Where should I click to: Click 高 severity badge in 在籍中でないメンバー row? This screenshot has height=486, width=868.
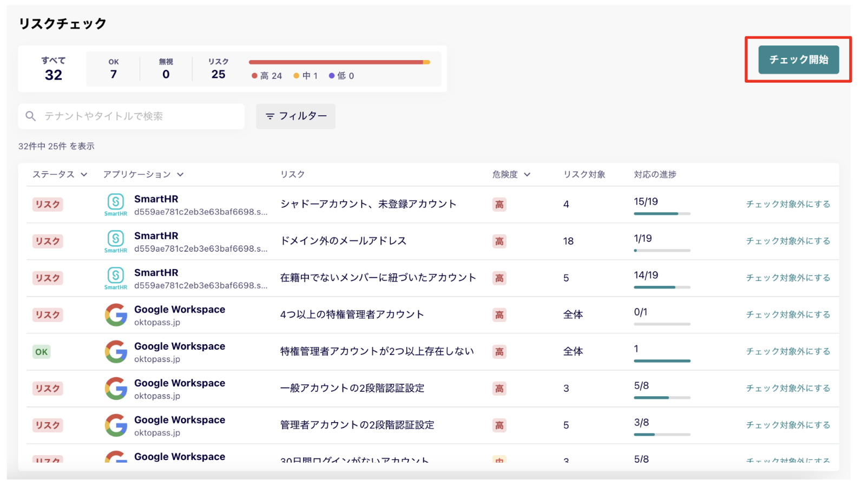499,278
